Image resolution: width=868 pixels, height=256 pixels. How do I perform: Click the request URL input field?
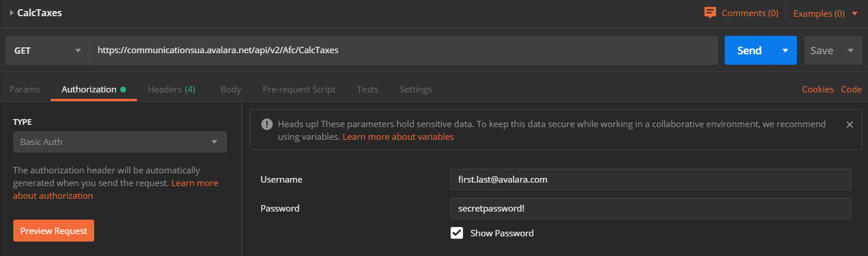click(403, 50)
